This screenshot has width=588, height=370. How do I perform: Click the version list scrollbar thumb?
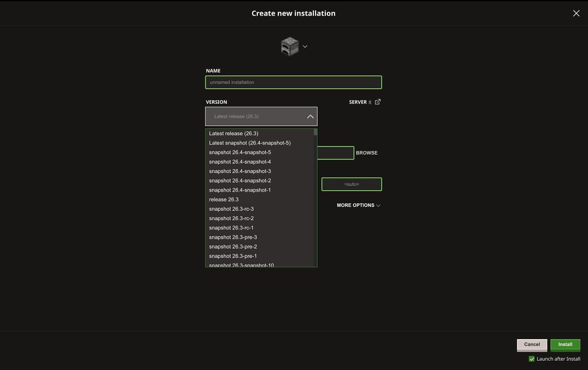[x=316, y=132]
